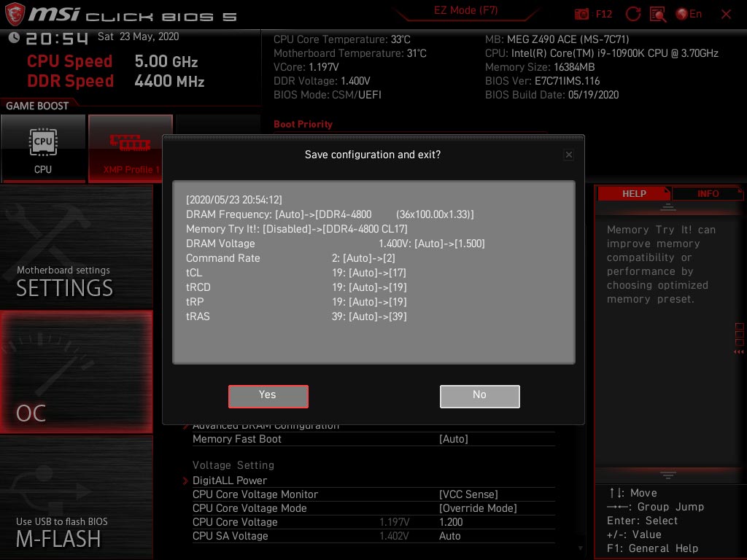Image resolution: width=747 pixels, height=560 pixels.
Task: Take a screenshot with the F12 camera icon
Action: (581, 15)
